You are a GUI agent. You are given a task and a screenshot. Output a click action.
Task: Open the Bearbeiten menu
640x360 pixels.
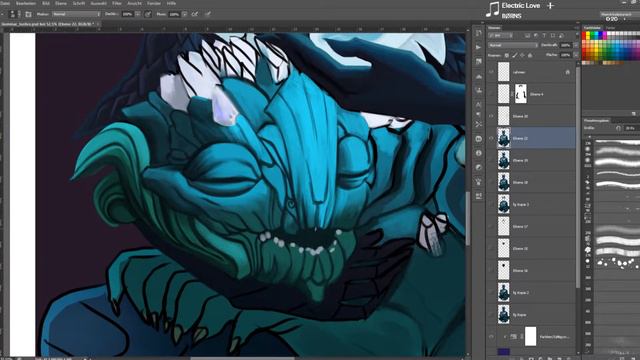point(26,3)
